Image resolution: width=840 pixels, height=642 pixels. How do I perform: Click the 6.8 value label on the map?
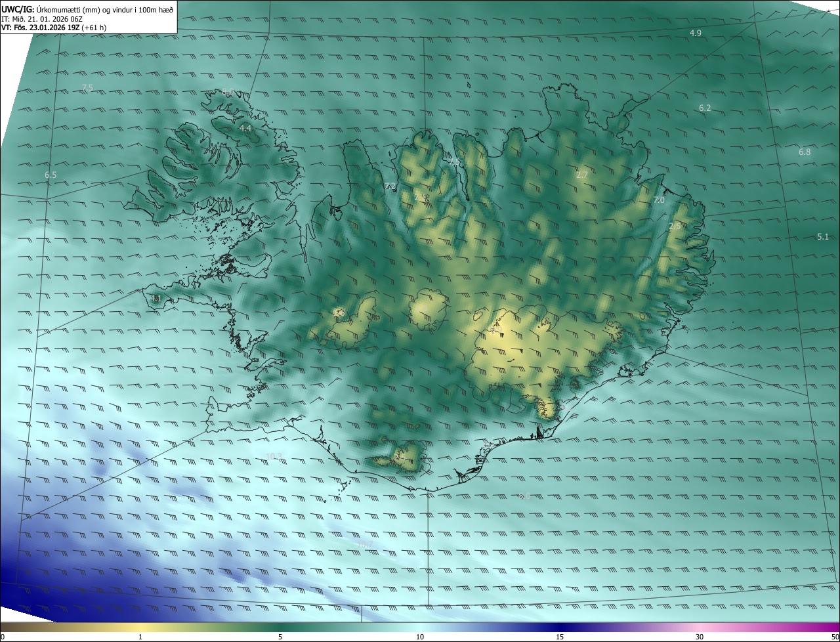click(x=805, y=152)
